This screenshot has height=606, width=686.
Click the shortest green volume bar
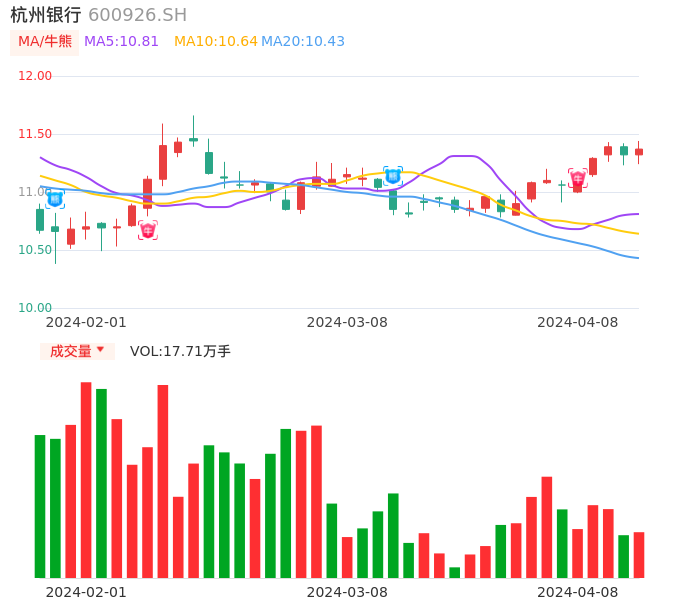pyautogui.click(x=455, y=572)
